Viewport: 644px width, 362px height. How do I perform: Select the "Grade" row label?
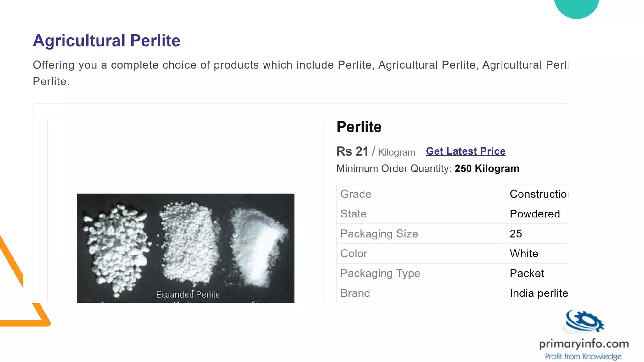click(x=356, y=194)
